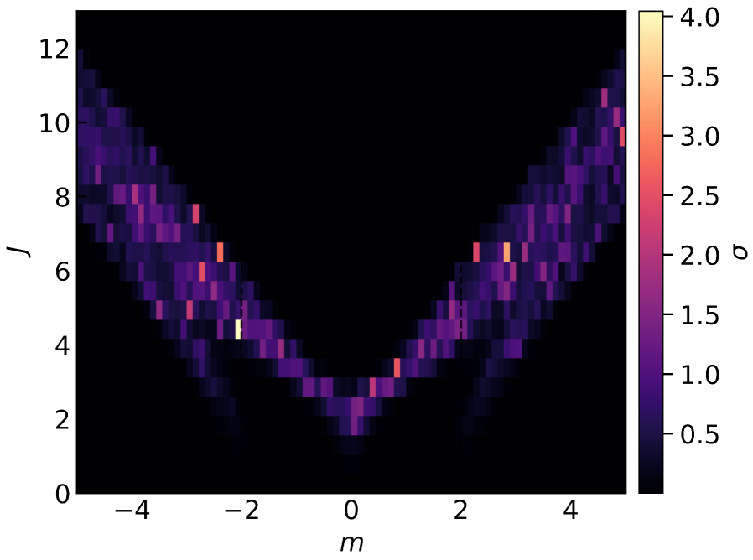Select the colorbar tick label 4.0
The image size is (753, 560).
(x=698, y=18)
